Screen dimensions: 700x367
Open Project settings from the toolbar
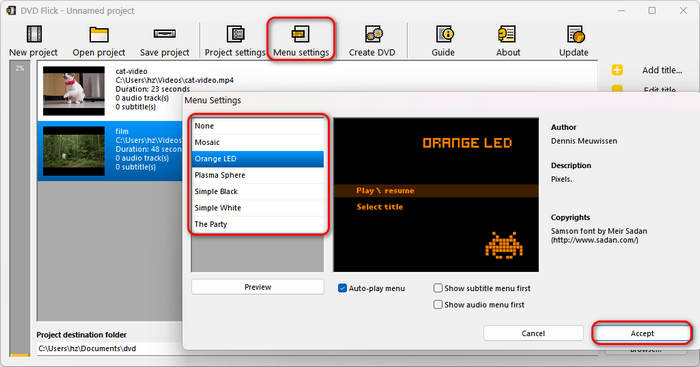[x=235, y=35]
